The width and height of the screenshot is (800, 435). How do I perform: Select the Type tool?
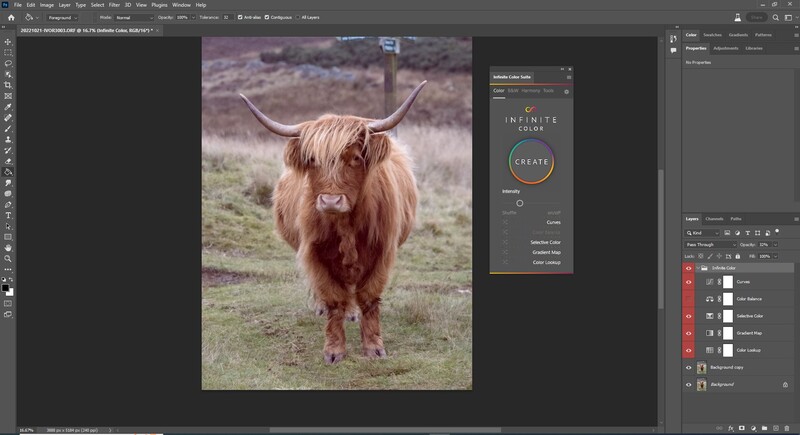[8, 214]
